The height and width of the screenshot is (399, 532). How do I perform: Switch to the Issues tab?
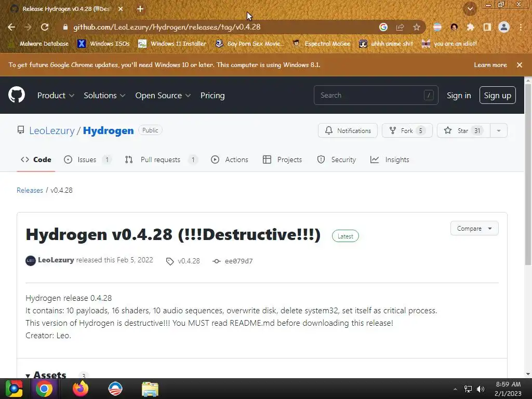tap(87, 159)
